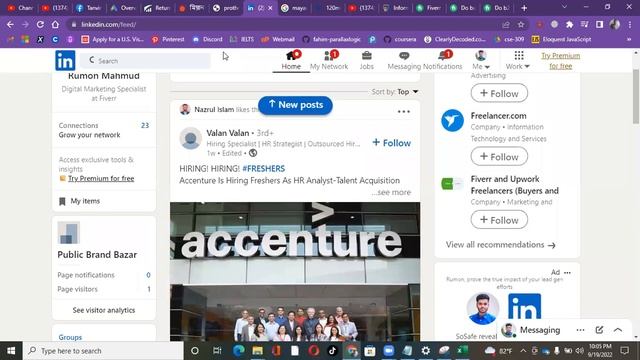This screenshot has height=360, width=640.
Task: Open Zoom from the taskbar
Action: click(389, 351)
